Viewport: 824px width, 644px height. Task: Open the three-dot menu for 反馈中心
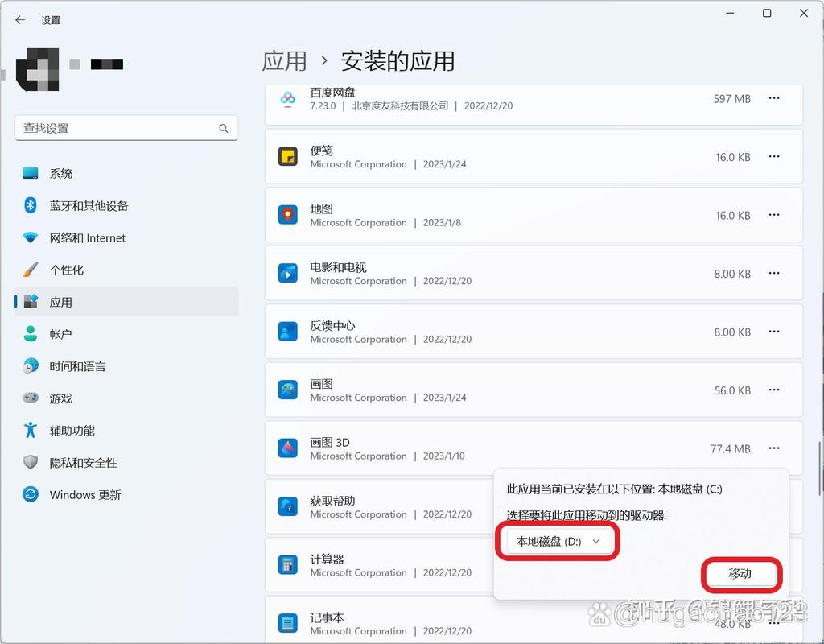pos(774,332)
